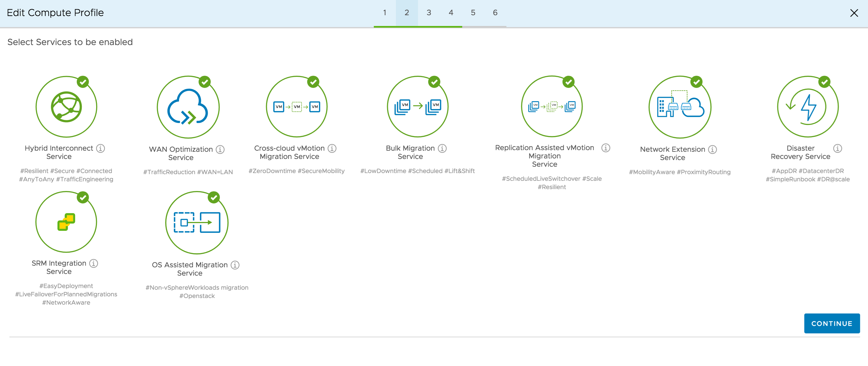Select the Hybrid Interconnect globe icon
The width and height of the screenshot is (868, 366).
point(66,107)
